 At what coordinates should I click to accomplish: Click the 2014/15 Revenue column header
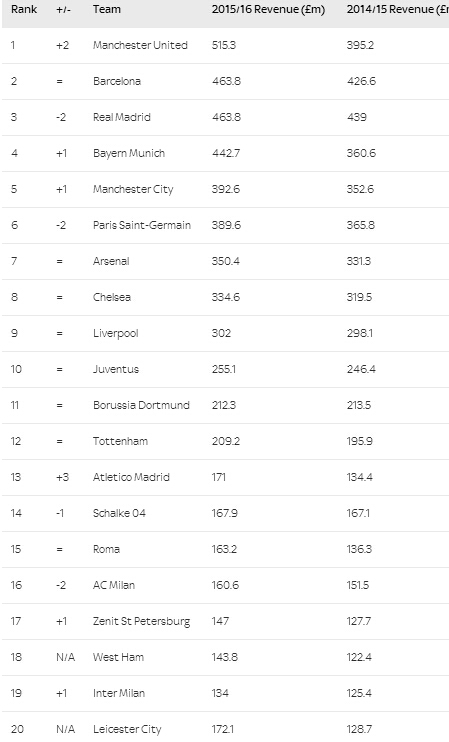click(397, 9)
